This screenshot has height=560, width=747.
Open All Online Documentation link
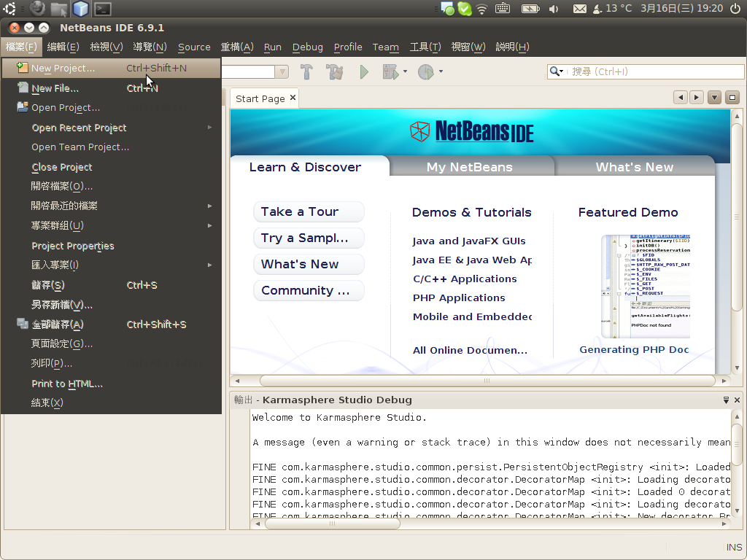point(471,350)
